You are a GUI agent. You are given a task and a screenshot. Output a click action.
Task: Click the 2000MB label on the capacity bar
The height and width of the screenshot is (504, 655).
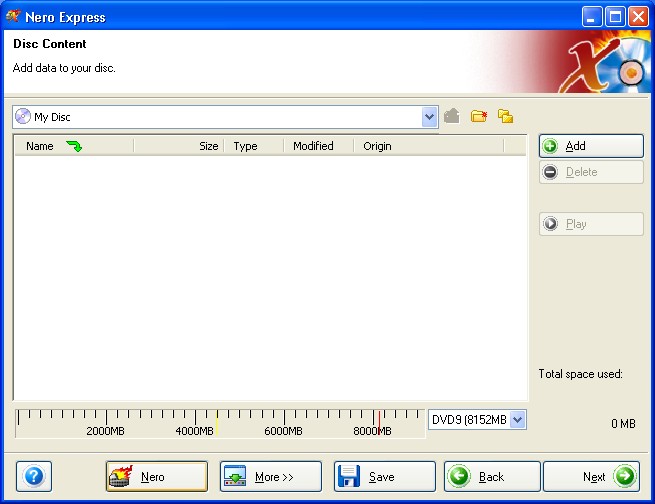click(105, 431)
